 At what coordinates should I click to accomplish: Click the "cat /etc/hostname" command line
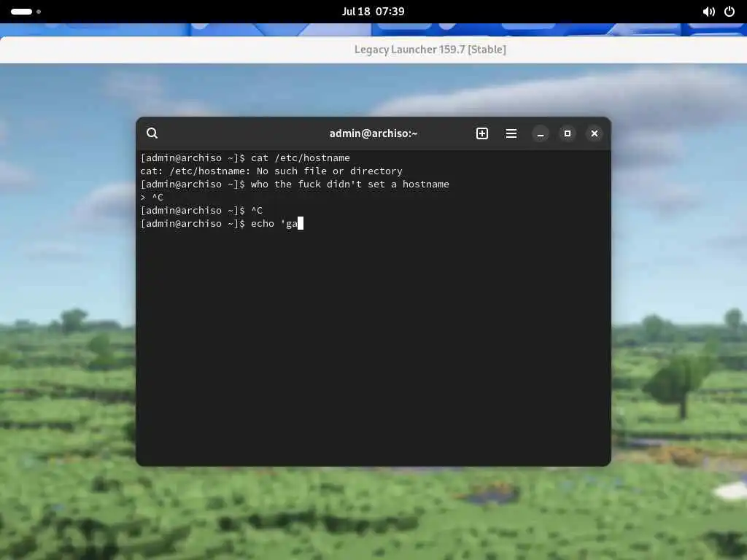[245, 157]
